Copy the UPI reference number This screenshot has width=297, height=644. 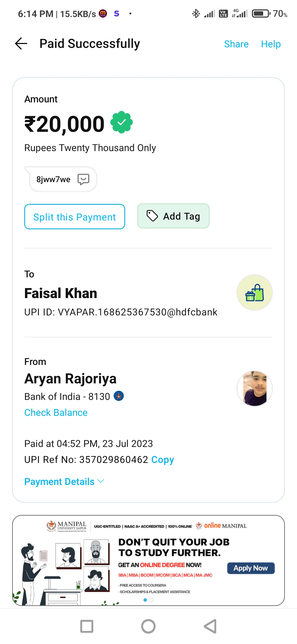tap(163, 460)
